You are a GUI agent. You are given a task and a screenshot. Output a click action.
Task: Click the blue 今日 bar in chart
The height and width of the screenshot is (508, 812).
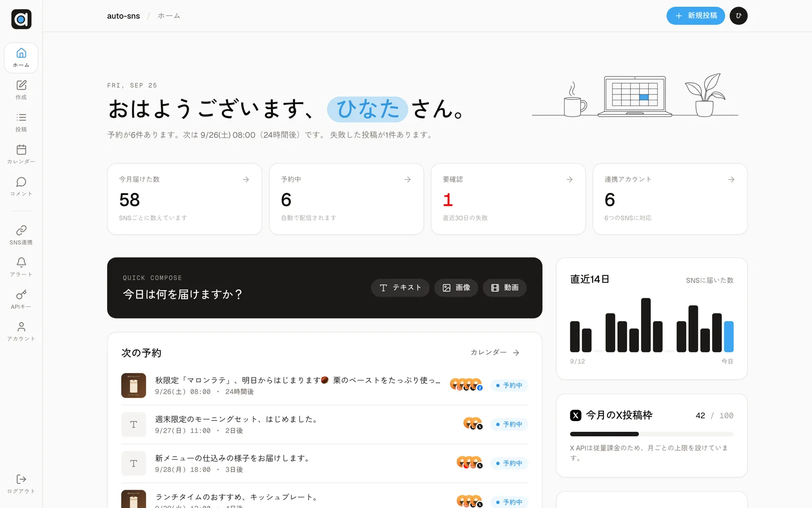click(x=729, y=336)
